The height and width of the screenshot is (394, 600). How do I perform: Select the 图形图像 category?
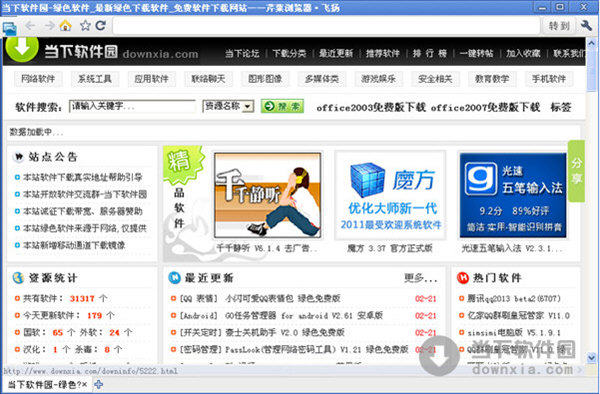pyautogui.click(x=265, y=79)
